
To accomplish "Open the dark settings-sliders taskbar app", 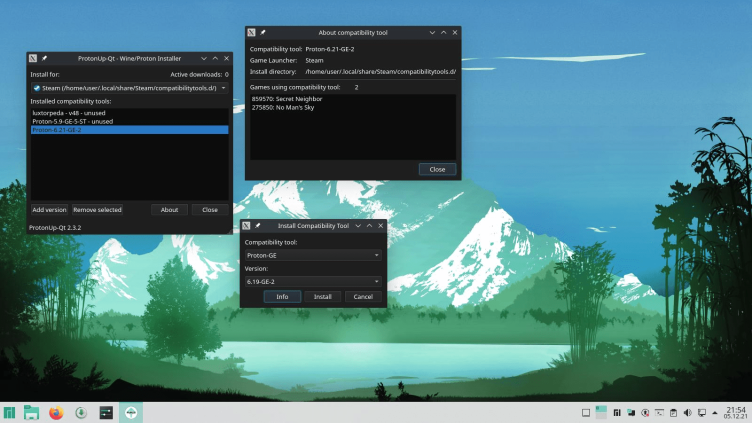I will pyautogui.click(x=106, y=412).
